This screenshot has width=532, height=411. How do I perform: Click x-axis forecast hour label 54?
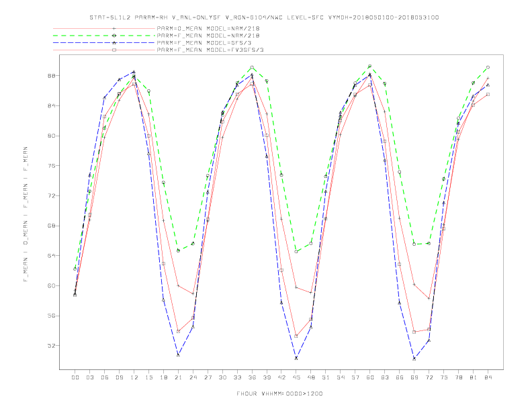(x=341, y=377)
